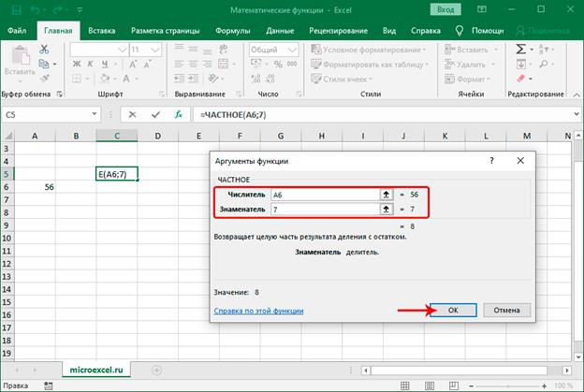
Task: Expand the formula bar with the chevron
Action: pyautogui.click(x=577, y=114)
